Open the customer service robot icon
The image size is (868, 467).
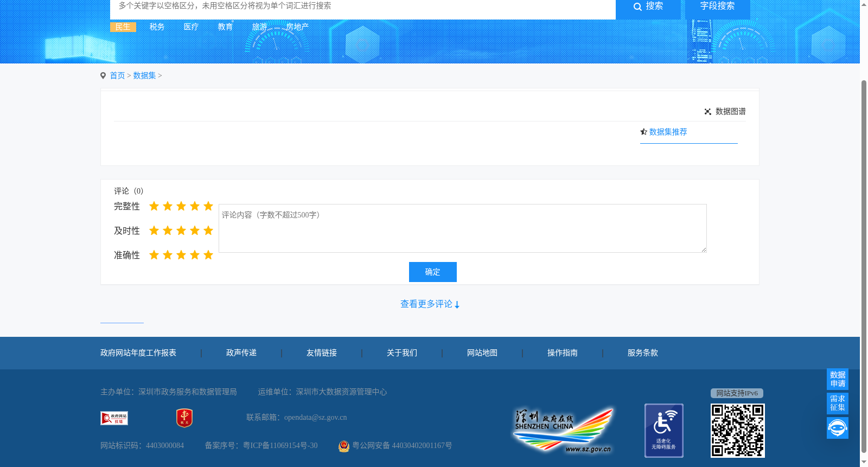(838, 428)
